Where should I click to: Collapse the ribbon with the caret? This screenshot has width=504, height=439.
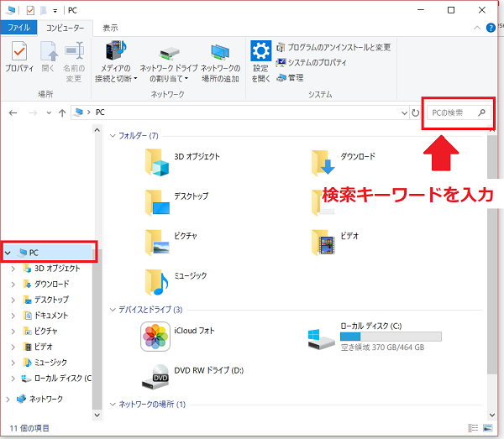477,28
